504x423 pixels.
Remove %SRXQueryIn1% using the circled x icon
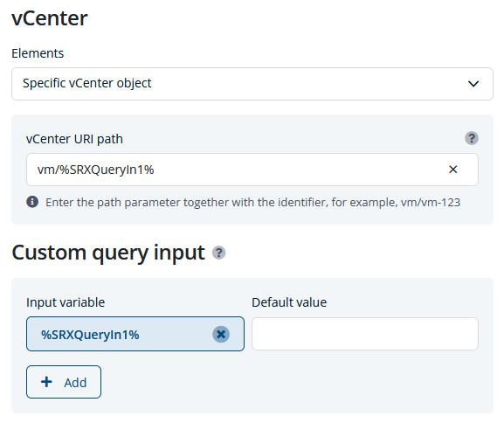[x=221, y=334]
